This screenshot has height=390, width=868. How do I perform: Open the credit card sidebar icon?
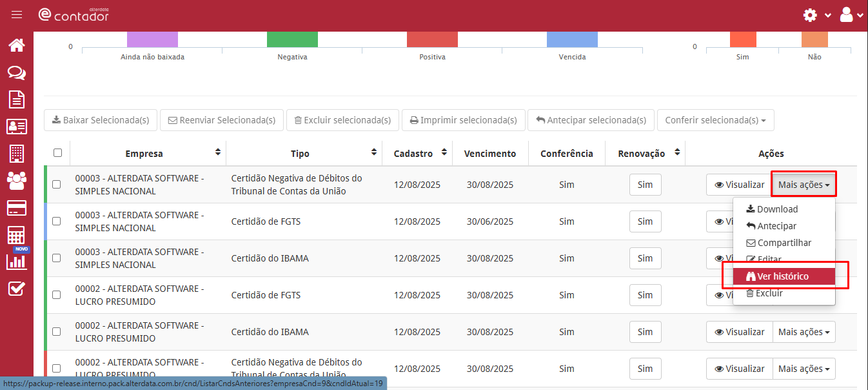[x=17, y=208]
